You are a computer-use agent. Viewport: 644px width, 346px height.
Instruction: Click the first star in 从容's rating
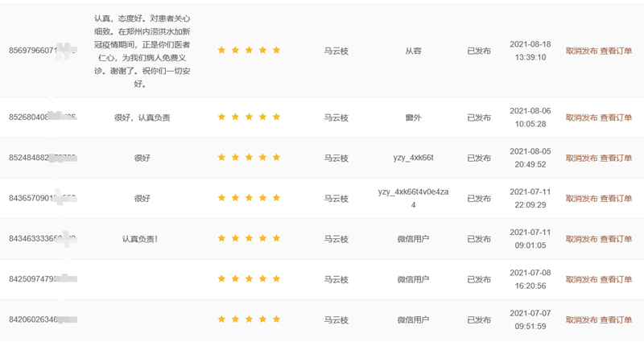(x=221, y=50)
